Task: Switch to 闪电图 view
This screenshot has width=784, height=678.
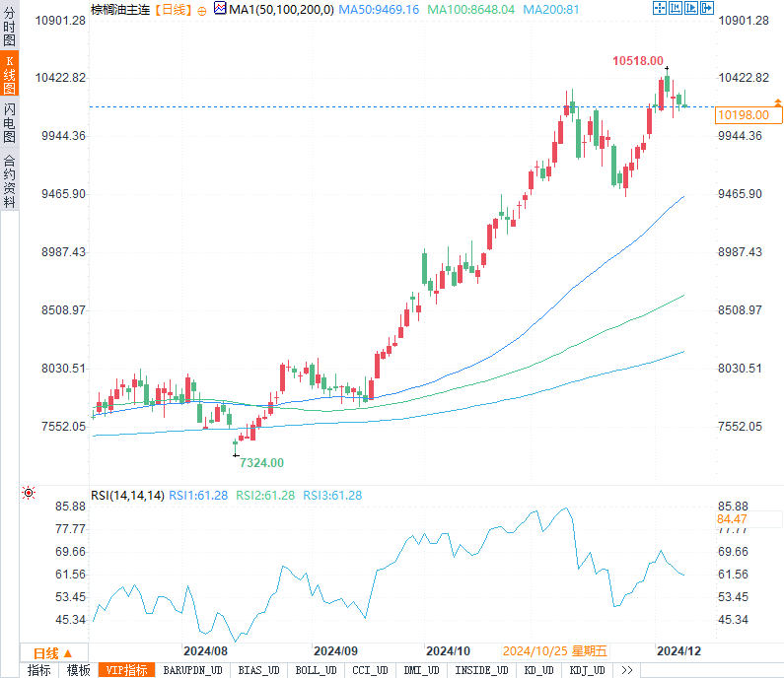Action: pyautogui.click(x=9, y=123)
